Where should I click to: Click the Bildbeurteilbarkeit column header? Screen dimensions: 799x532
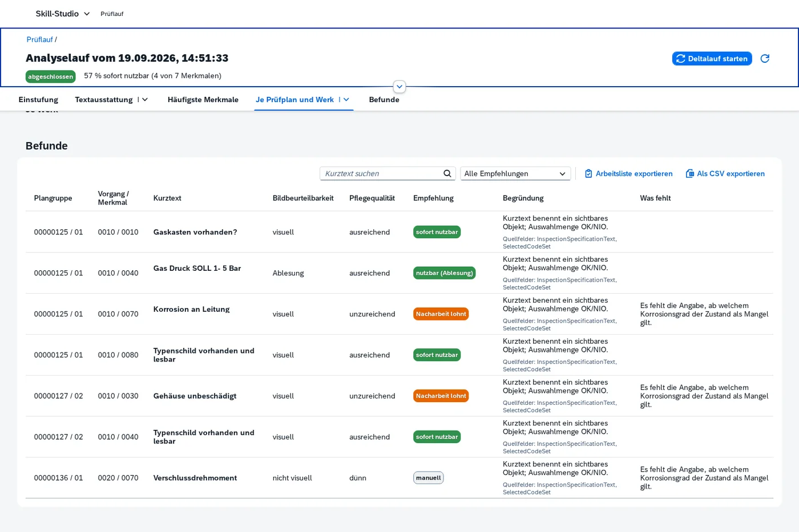click(x=303, y=198)
